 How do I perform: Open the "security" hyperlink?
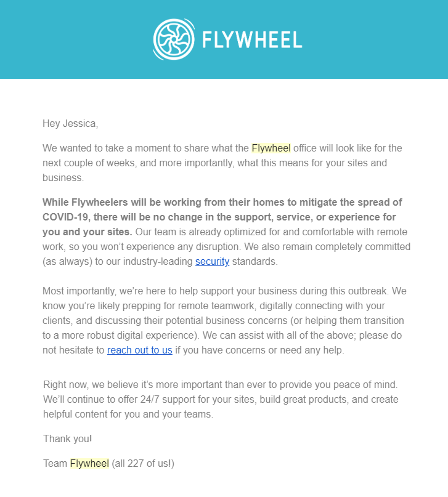(212, 262)
